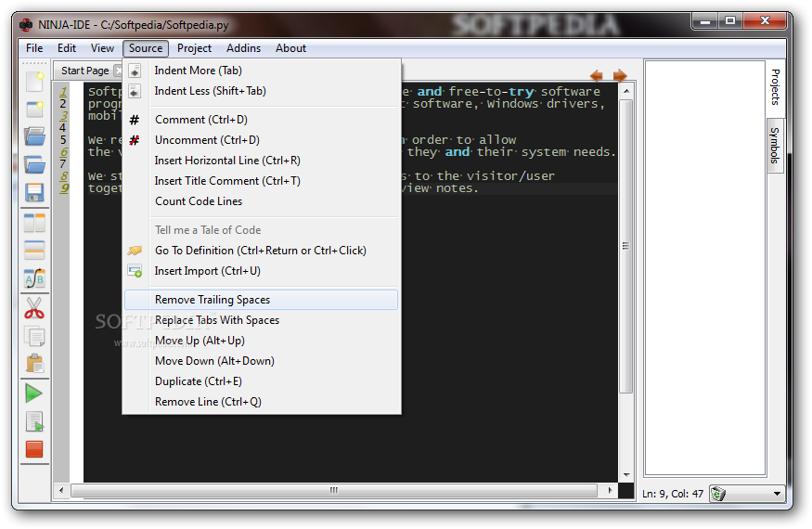Click the Indent More icon in the menu
The width and height of the screenshot is (812, 529).
(x=135, y=71)
